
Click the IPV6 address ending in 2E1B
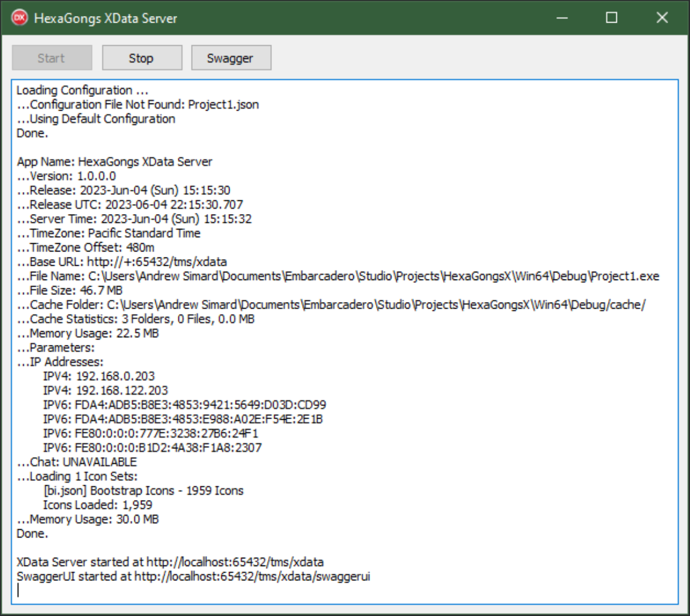183,419
